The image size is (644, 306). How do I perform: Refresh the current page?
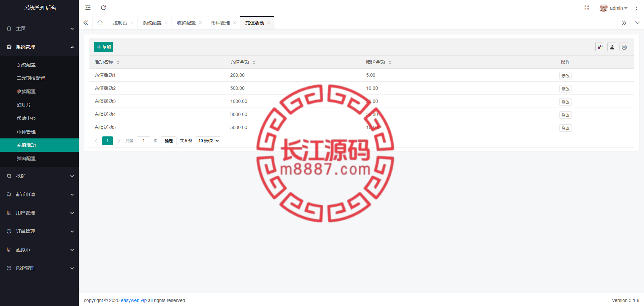[x=103, y=8]
